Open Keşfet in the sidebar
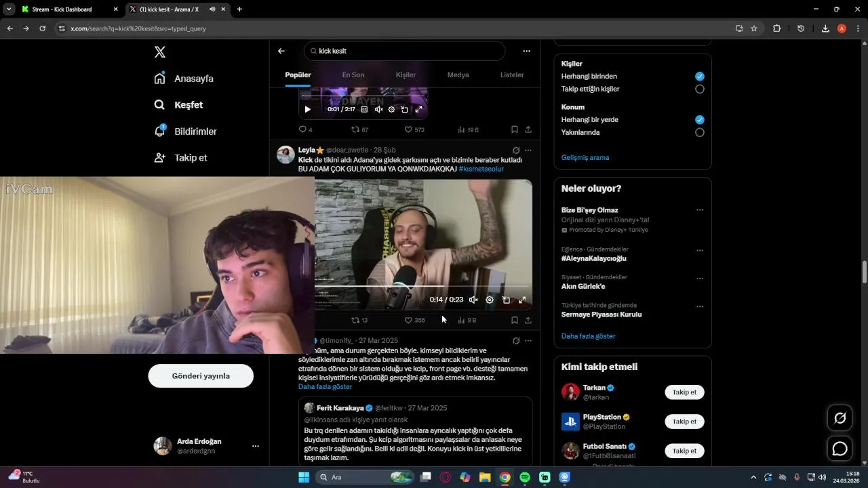The height and width of the screenshot is (488, 868). click(178, 105)
